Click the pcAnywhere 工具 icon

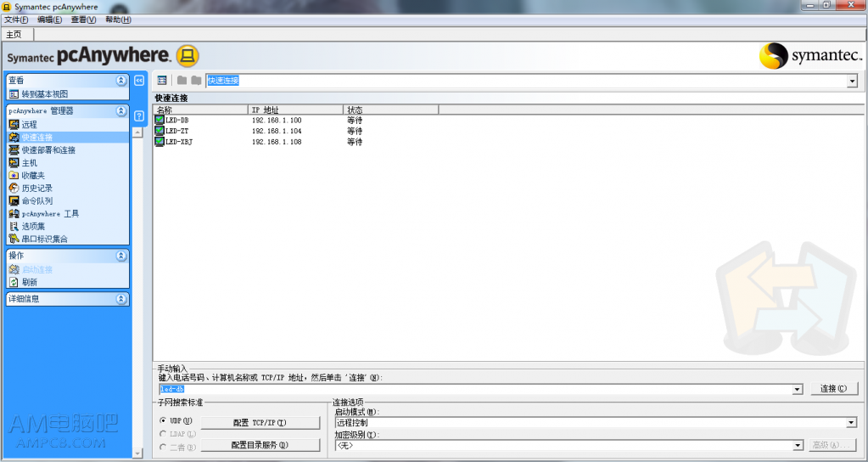coord(14,213)
